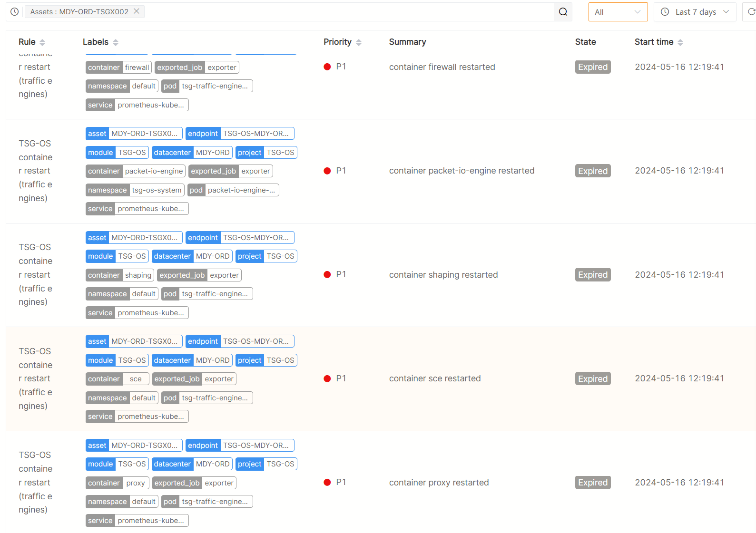Select the namespace tsg-os-system label
756x533 pixels.
pyautogui.click(x=135, y=190)
